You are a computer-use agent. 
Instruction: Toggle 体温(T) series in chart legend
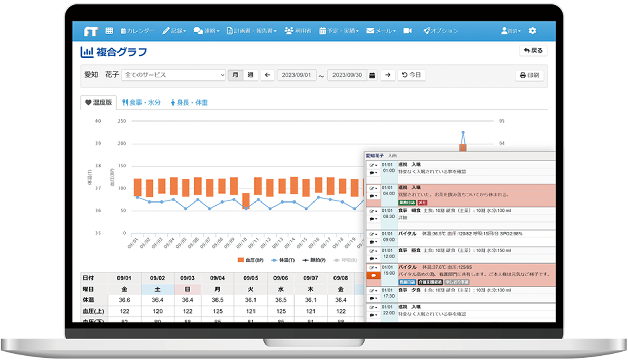[x=283, y=260]
